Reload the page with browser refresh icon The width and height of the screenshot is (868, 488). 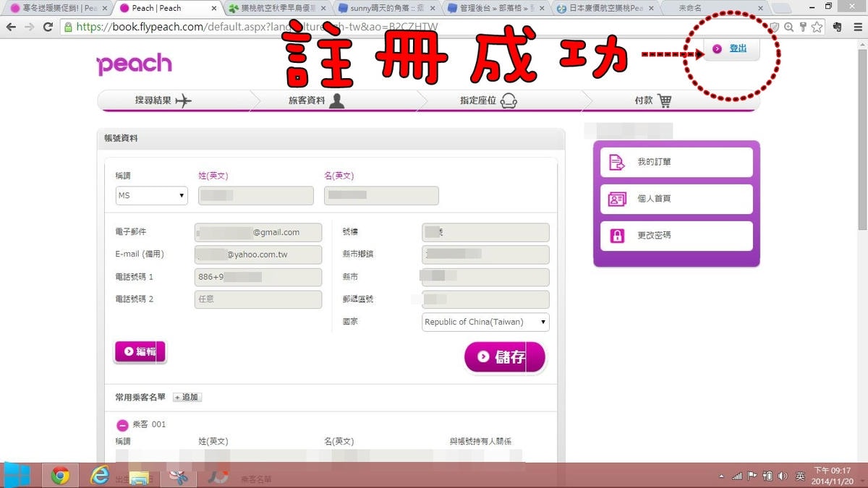48,27
